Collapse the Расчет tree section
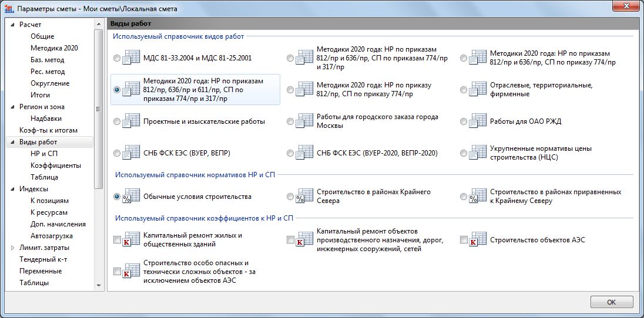The width and height of the screenshot is (644, 318). 12,25
